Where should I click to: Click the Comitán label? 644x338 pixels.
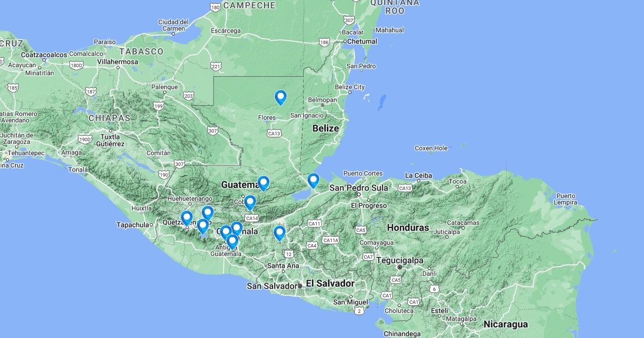tap(159, 153)
